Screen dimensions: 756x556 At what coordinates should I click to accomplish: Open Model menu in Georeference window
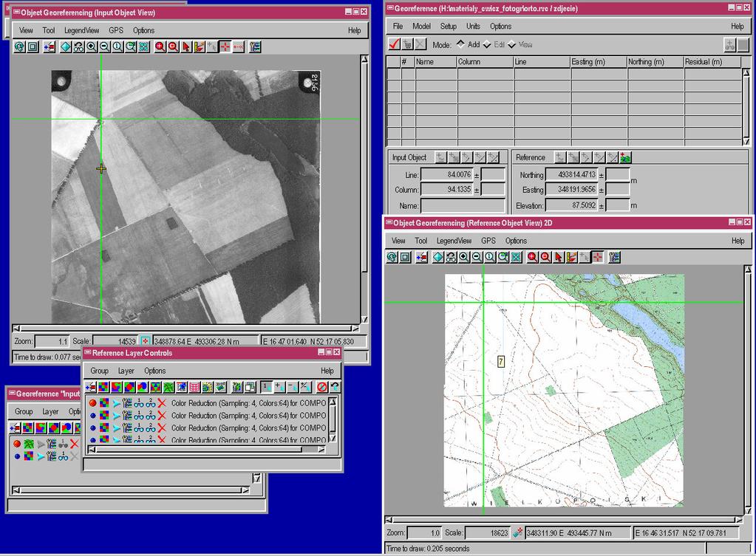pos(422,26)
